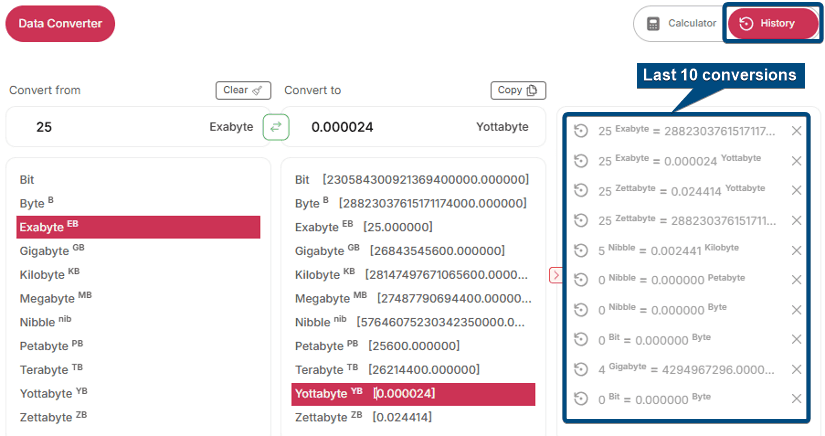Copy the converted result
Image resolution: width=825 pixels, height=436 pixels.
pyautogui.click(x=518, y=90)
